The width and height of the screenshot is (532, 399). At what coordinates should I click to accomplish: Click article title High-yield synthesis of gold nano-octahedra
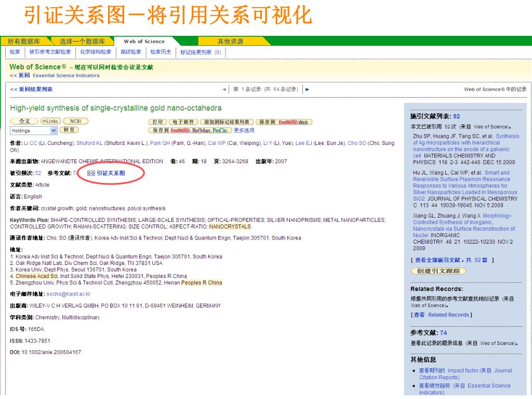116,108
